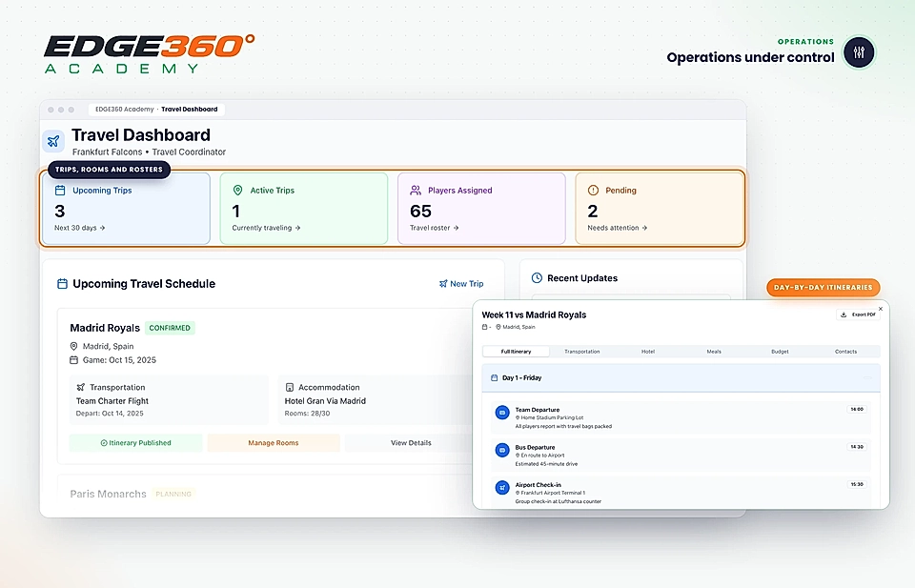Select the Full Itinerary tab
Screen dimensions: 915x588
[x=516, y=352]
